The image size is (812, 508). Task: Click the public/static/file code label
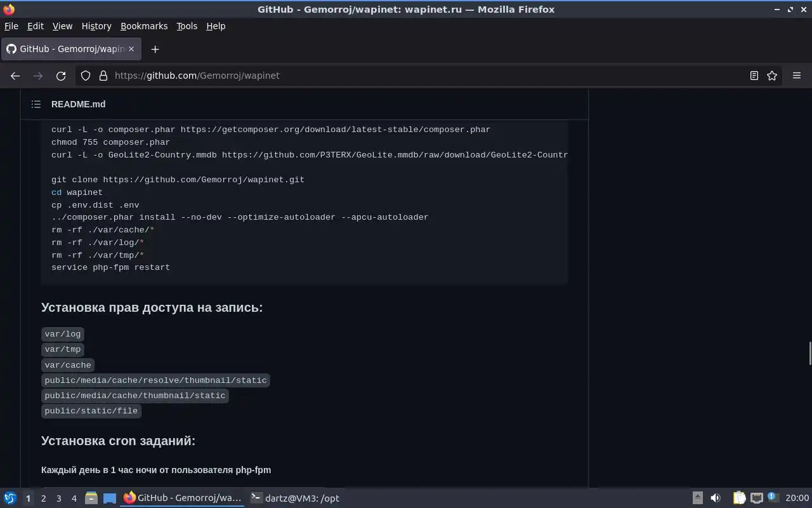click(91, 411)
